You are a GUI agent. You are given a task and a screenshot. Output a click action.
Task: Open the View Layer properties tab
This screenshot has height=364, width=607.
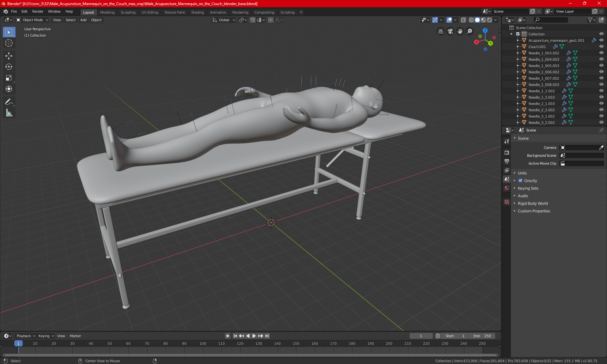pyautogui.click(x=507, y=170)
